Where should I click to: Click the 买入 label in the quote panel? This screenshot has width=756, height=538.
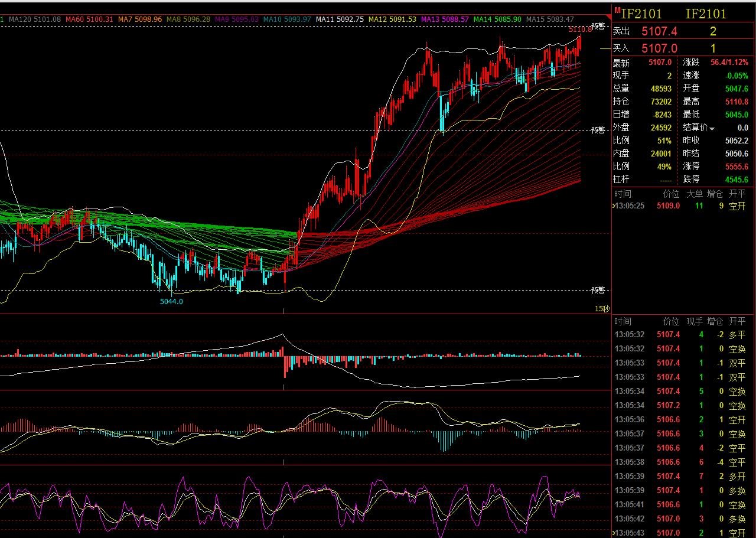point(621,50)
